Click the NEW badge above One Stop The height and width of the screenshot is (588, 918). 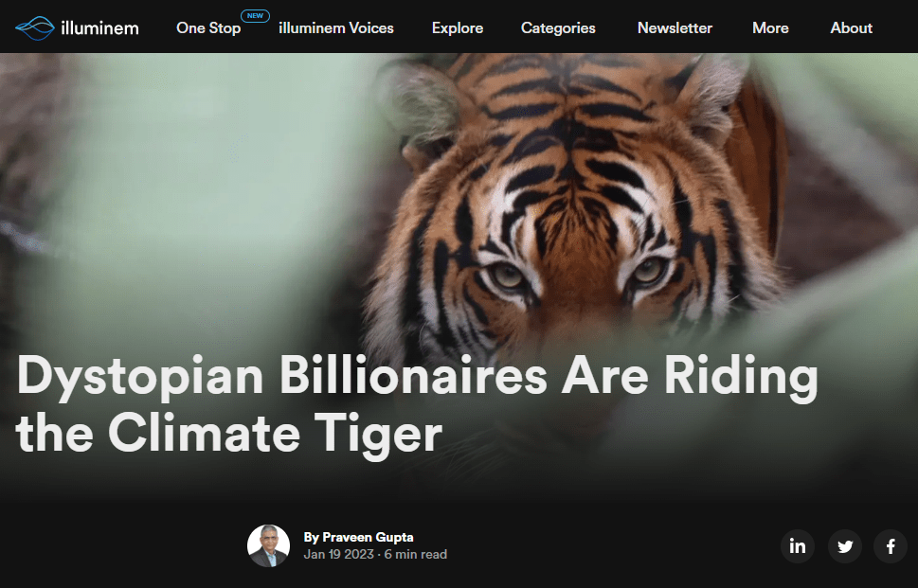pos(255,16)
